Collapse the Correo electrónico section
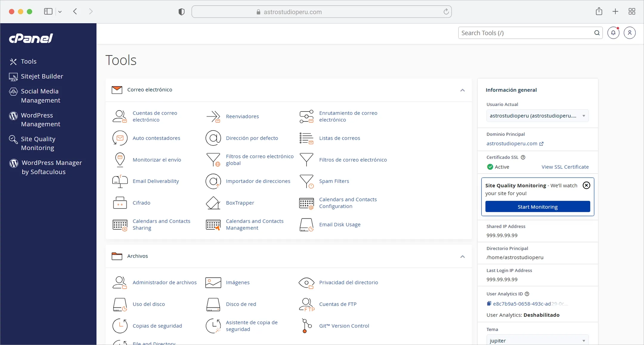Image resolution: width=644 pixels, height=345 pixels. point(462,90)
